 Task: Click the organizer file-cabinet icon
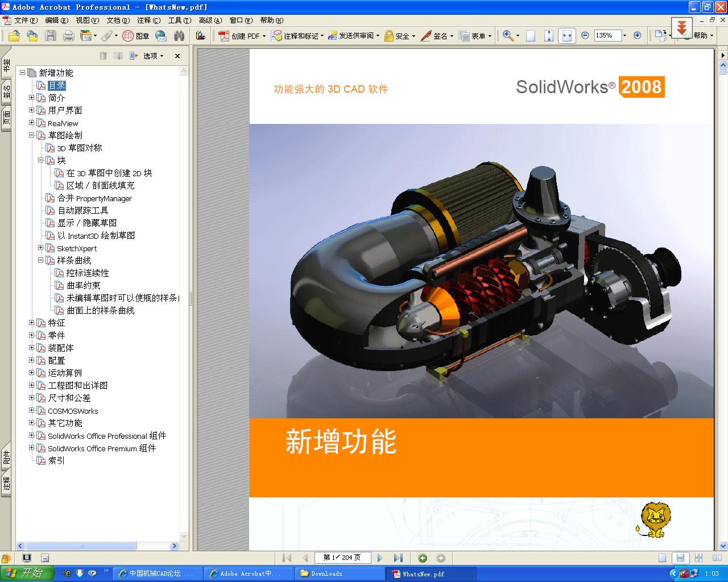click(86, 36)
